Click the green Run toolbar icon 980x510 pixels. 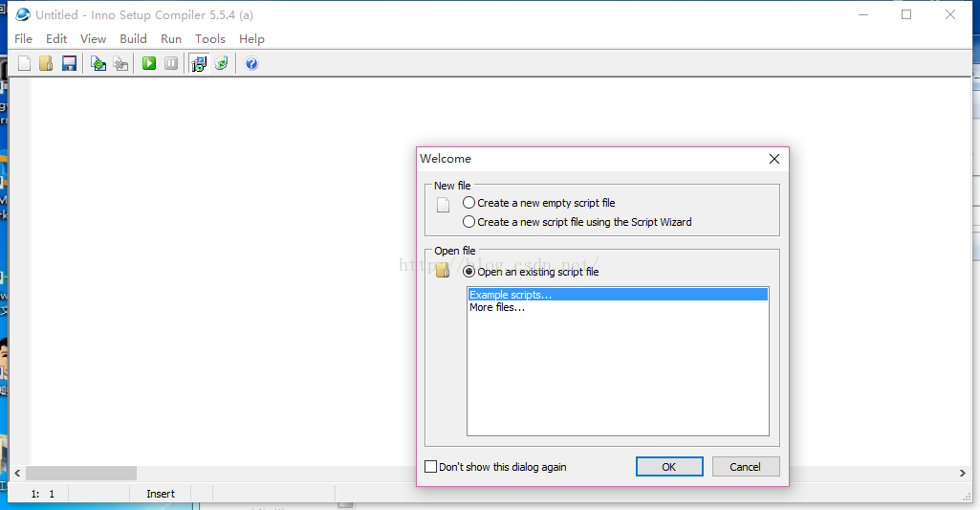149,63
